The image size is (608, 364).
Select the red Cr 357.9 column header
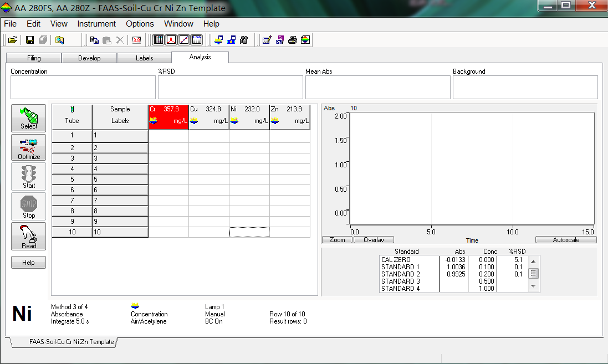[x=168, y=115]
